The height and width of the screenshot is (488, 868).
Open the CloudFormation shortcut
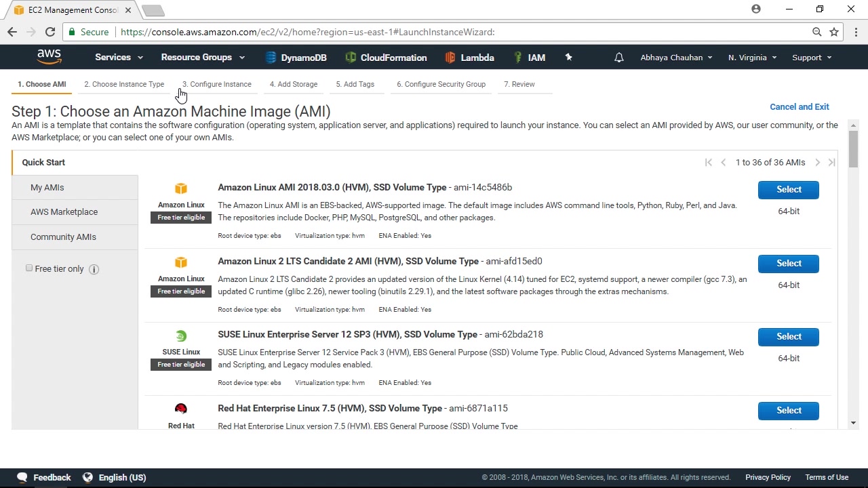click(386, 58)
